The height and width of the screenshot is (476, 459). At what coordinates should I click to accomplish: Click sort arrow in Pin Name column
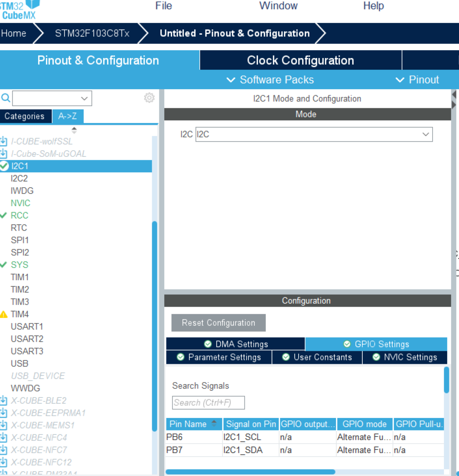pos(214,423)
